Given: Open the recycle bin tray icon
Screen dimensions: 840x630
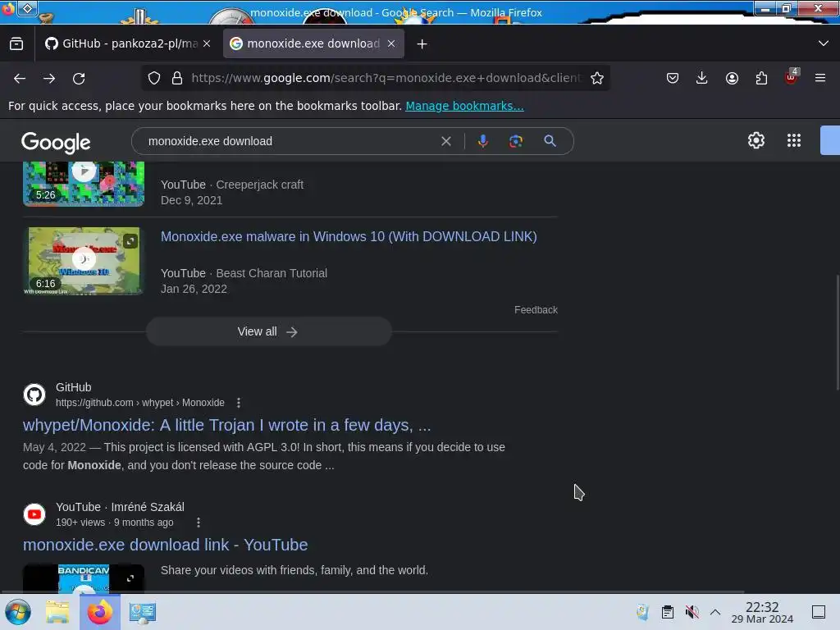Looking at the screenshot, I should pyautogui.click(x=642, y=612).
